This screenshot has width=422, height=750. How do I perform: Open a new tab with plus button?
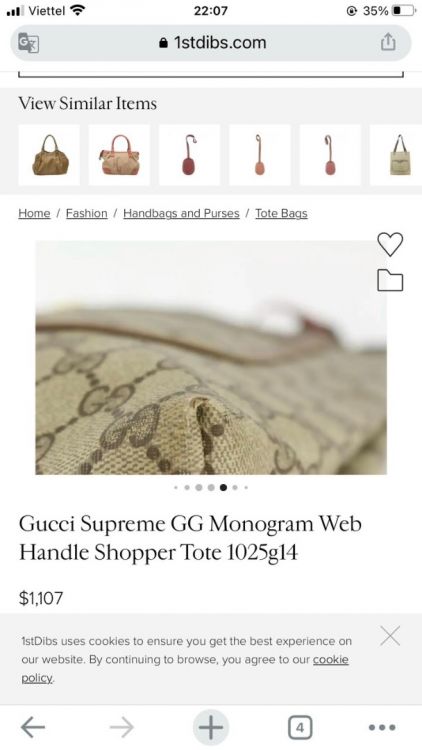pyautogui.click(x=211, y=728)
